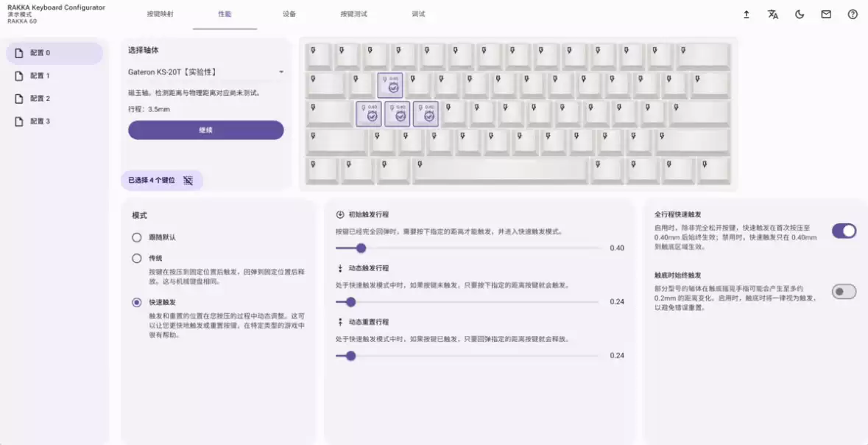Select the 传统 mode radio button
This screenshot has height=445, width=868.
pos(136,259)
